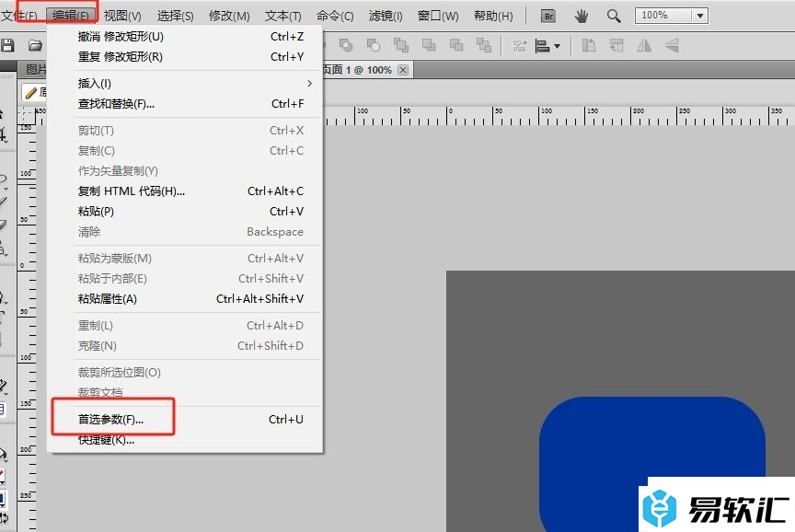795x532 pixels.
Task: Click the 清除 menu item
Action: pyautogui.click(x=185, y=232)
